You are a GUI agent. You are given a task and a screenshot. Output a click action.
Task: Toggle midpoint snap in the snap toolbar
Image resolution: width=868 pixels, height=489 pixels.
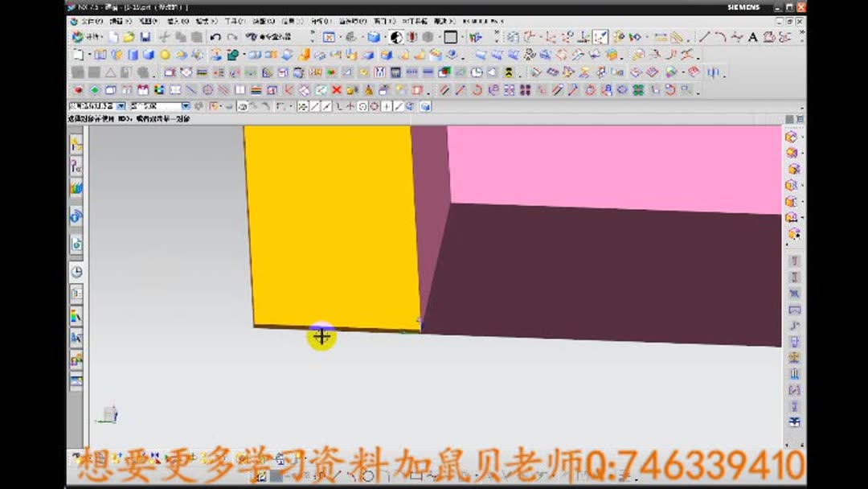point(325,105)
